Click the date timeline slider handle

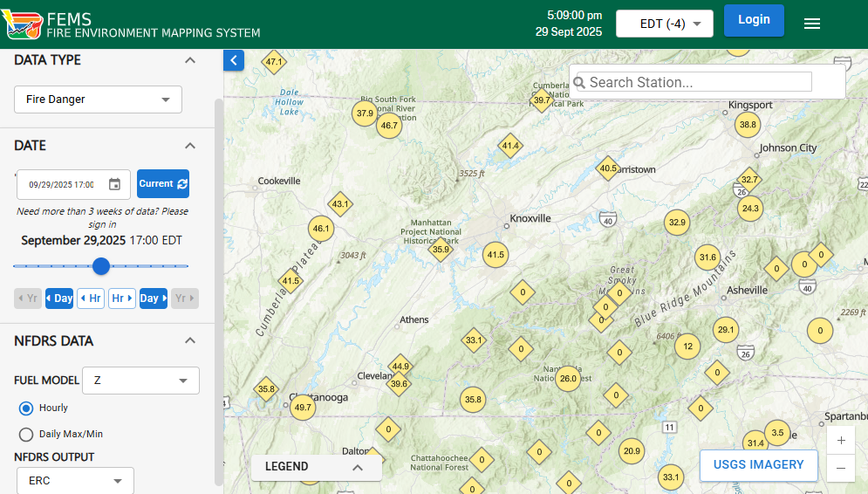point(101,266)
